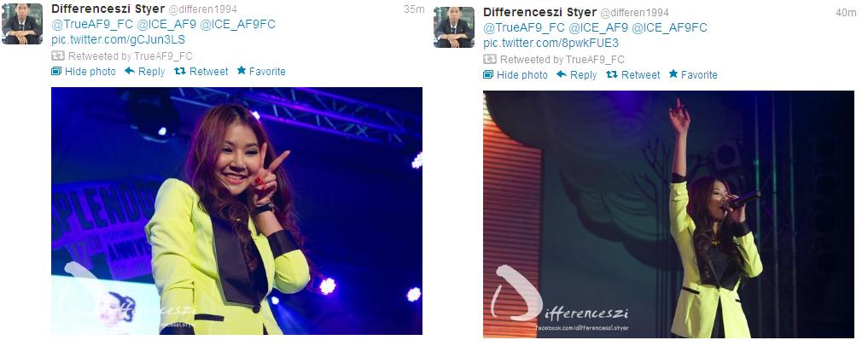
Task: Click left tweet's profile avatar
Action: [22, 24]
